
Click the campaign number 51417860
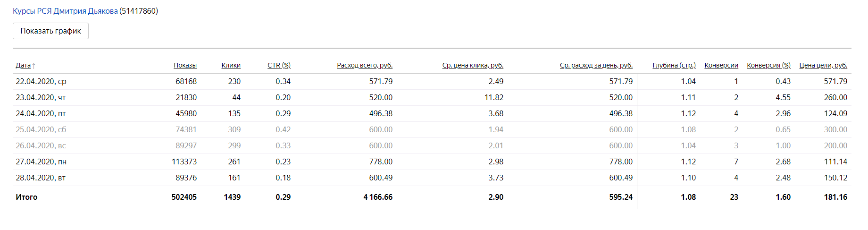139,11
